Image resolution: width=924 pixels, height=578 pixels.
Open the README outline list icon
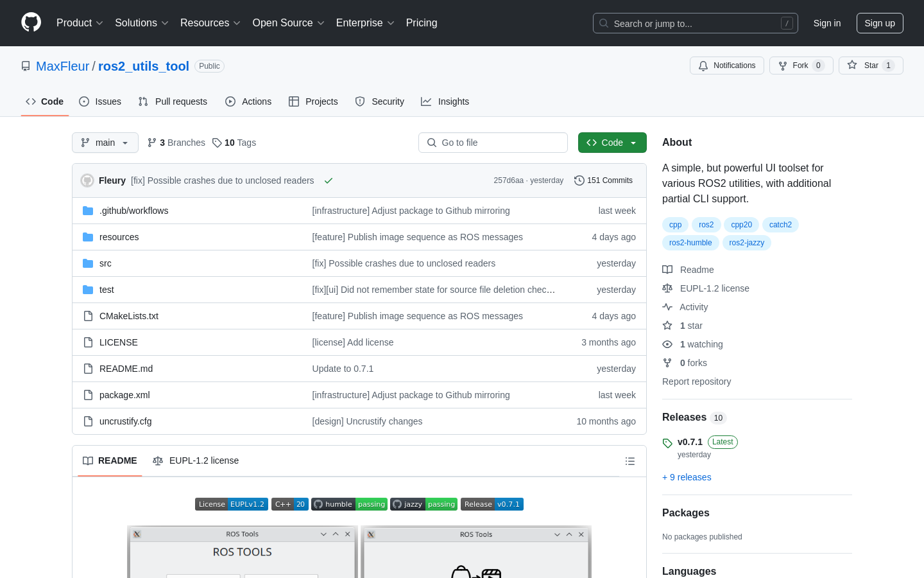tap(630, 461)
